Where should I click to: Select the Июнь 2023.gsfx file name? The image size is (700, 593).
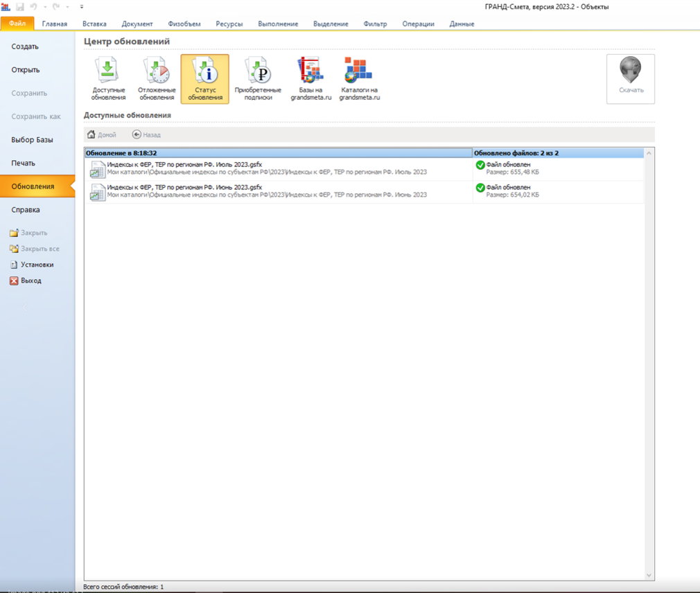pos(184,188)
